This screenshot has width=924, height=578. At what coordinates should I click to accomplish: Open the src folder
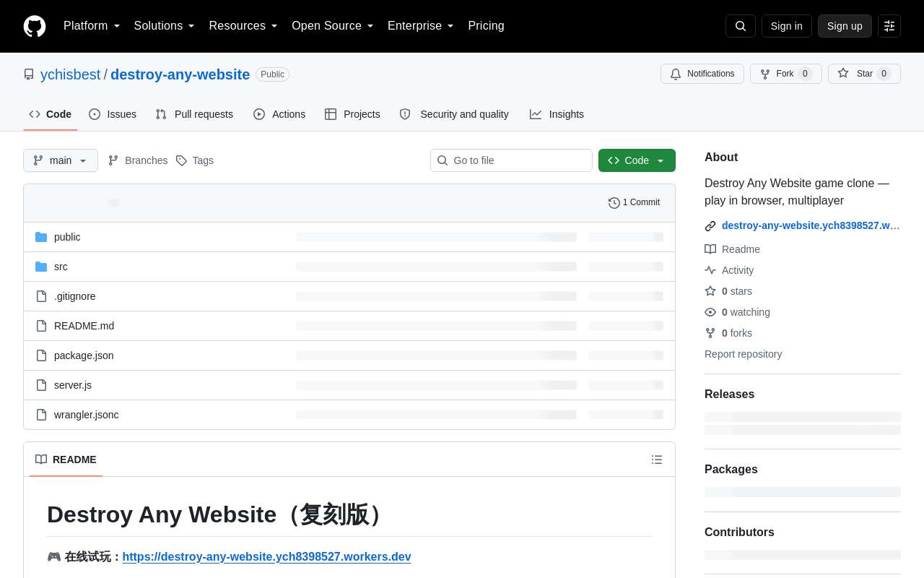pos(61,267)
